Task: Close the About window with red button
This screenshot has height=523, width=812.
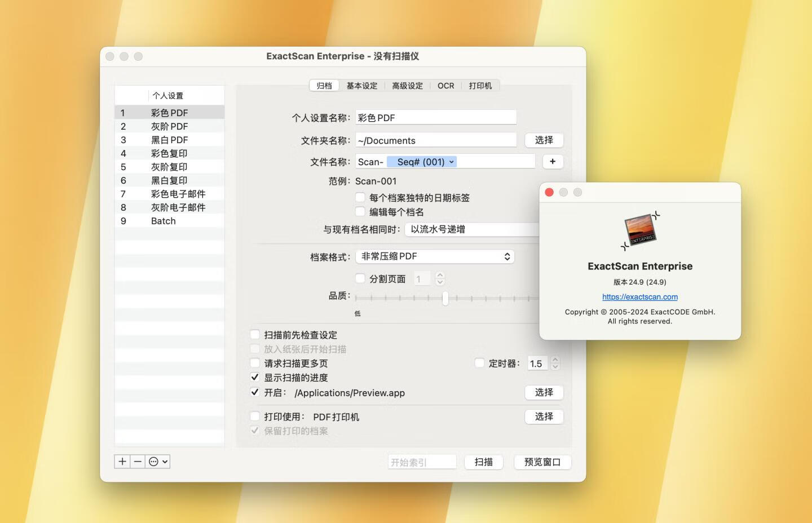Action: [549, 192]
